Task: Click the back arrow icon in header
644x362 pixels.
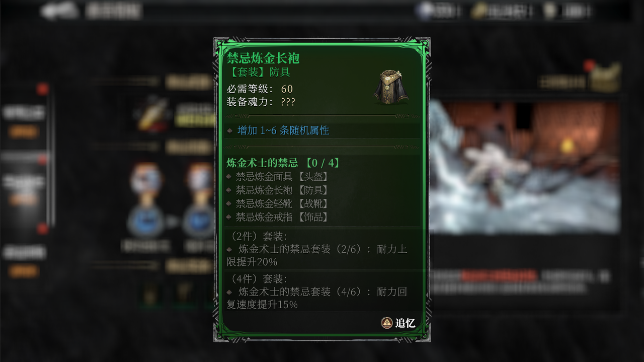Action: (x=59, y=11)
